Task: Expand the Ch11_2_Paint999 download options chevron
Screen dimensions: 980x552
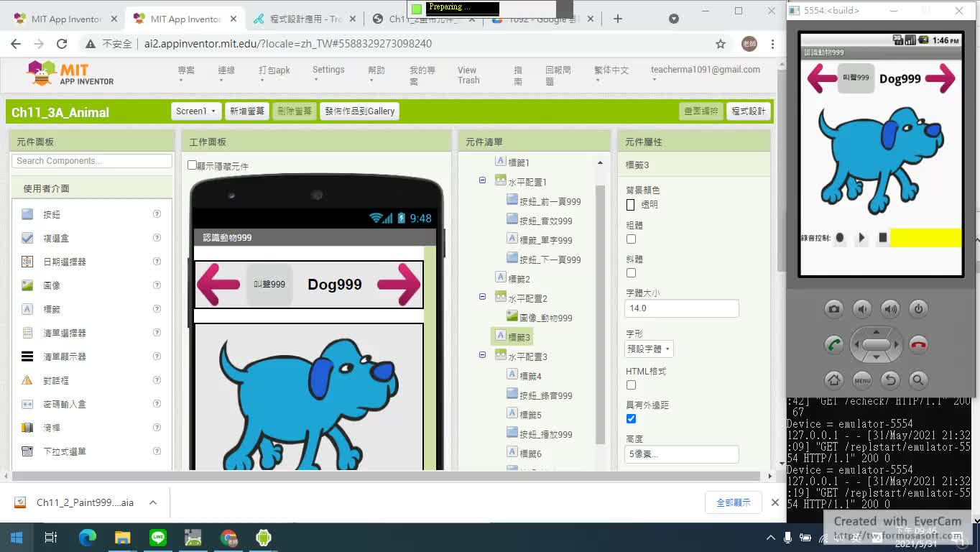Action: 153,502
